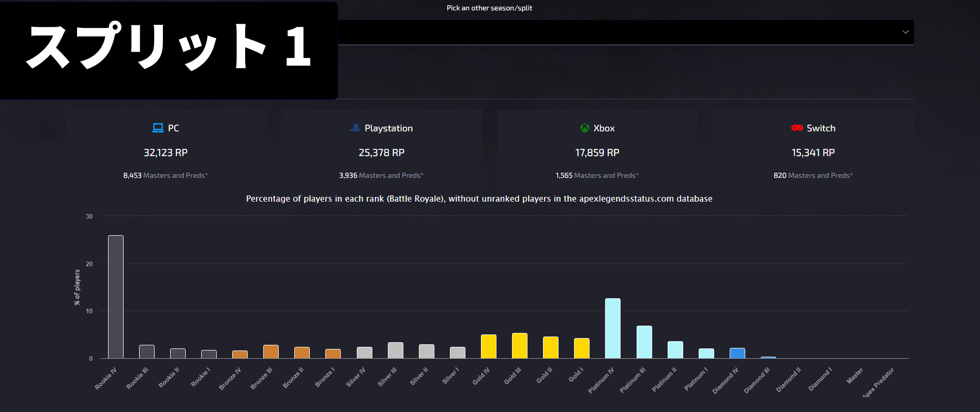Image resolution: width=980 pixels, height=412 pixels.
Task: Click the Gold II bar
Action: click(x=551, y=347)
